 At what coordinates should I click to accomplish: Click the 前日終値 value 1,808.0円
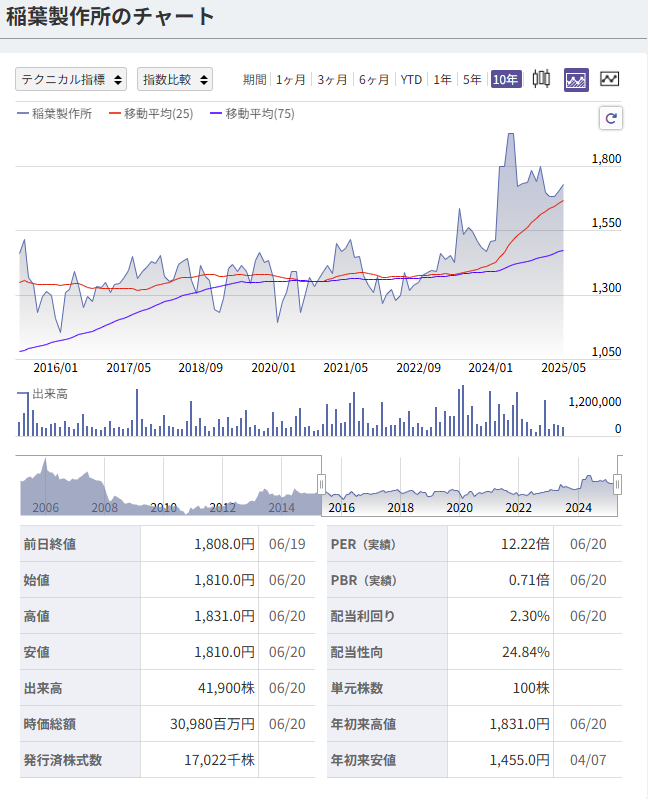[x=224, y=544]
